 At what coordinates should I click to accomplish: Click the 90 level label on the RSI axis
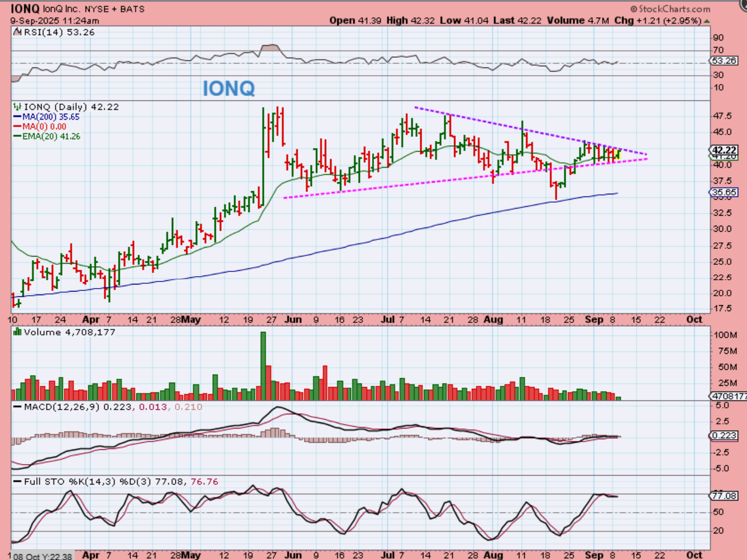(719, 37)
